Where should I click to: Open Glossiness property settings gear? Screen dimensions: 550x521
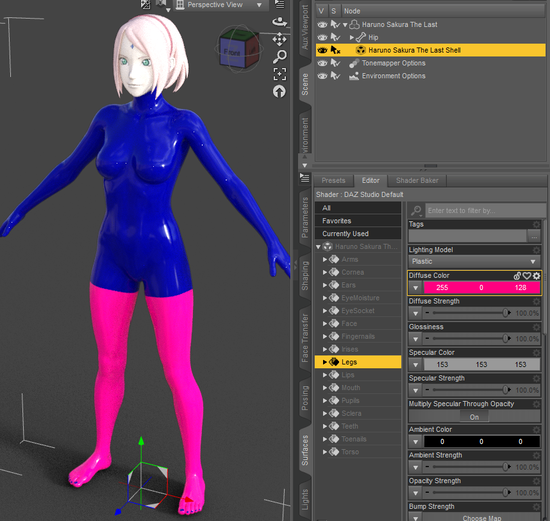(536, 327)
